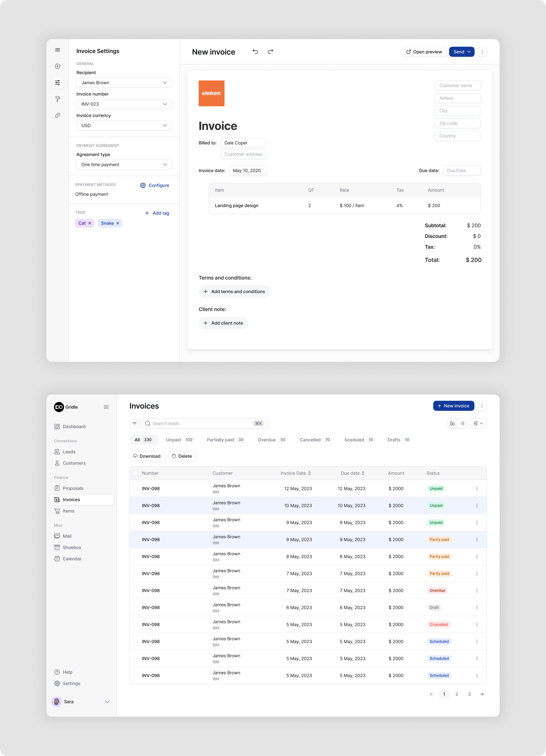Click the Due date input field
This screenshot has height=756, width=546.
(x=462, y=171)
